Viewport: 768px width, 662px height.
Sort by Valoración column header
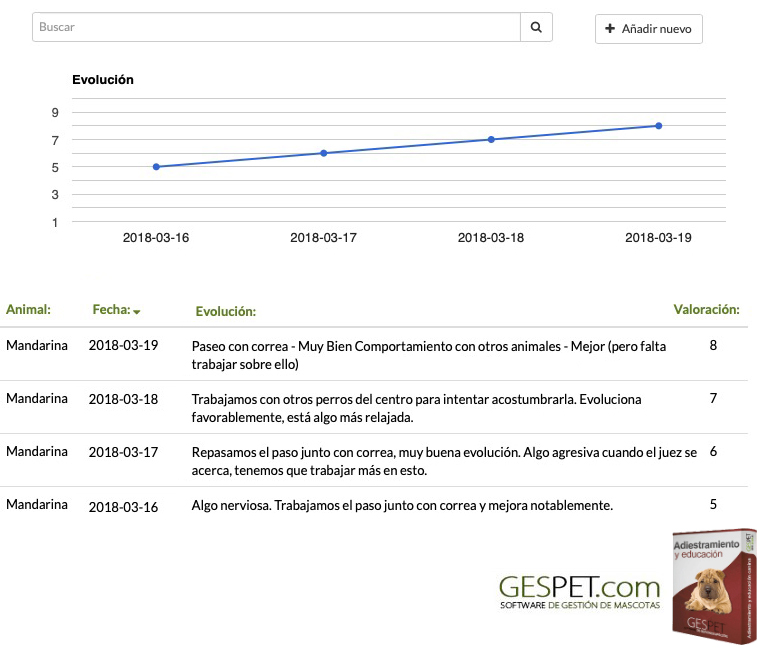tap(706, 310)
